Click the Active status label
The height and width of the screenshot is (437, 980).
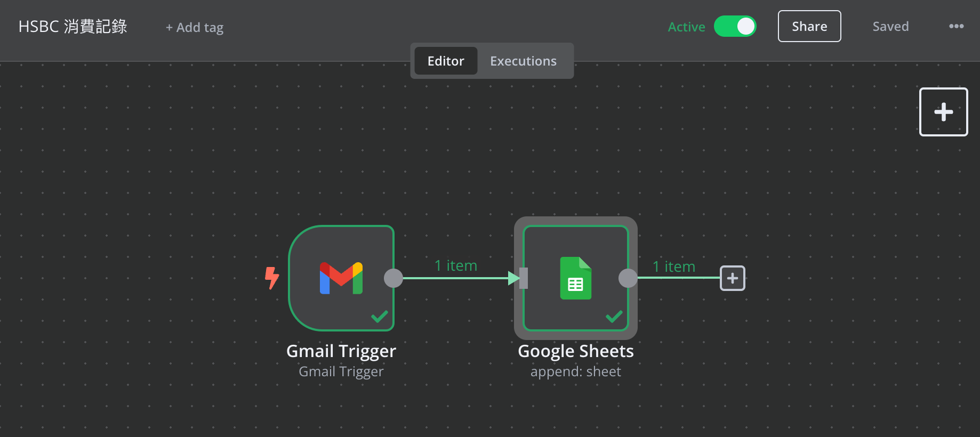point(687,27)
